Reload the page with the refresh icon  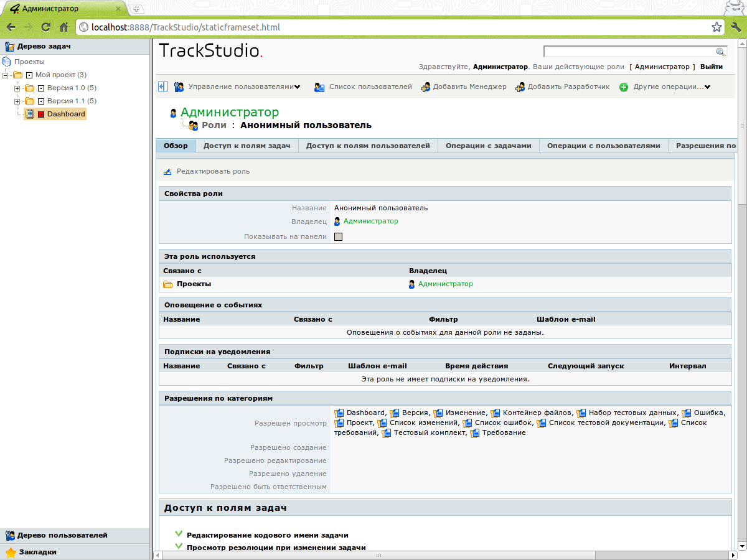click(45, 27)
